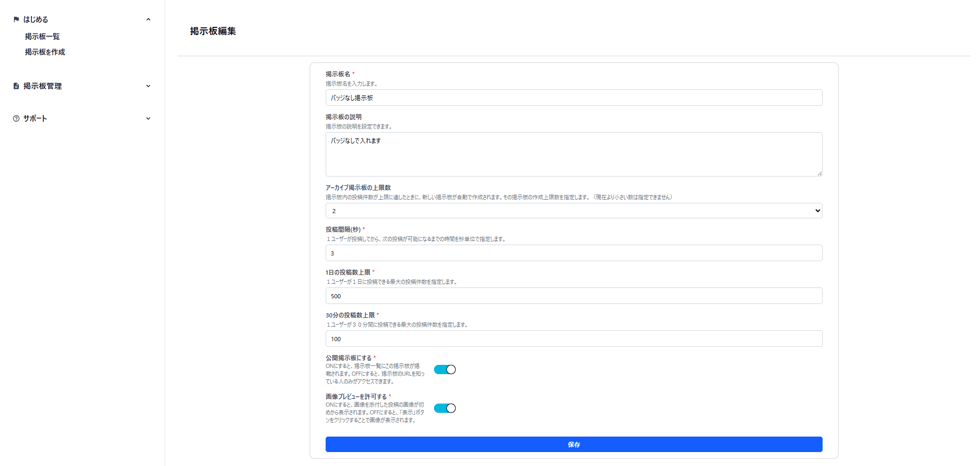Image resolution: width=980 pixels, height=466 pixels.
Task: Expand the サポート section chevron
Action: click(148, 119)
